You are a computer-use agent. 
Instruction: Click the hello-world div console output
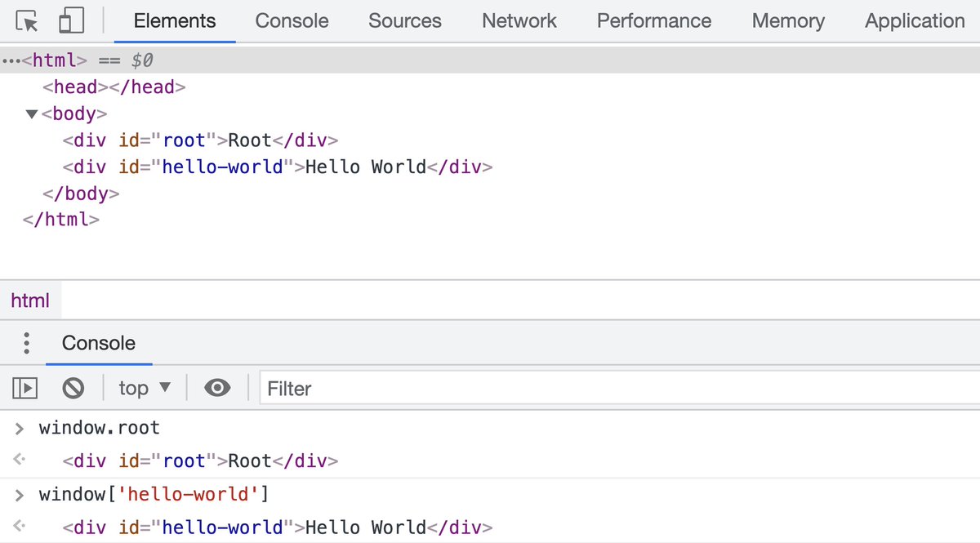coord(278,527)
